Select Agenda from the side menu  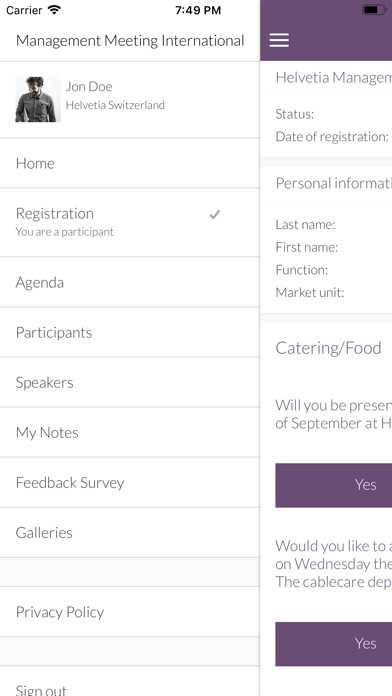[x=130, y=282]
